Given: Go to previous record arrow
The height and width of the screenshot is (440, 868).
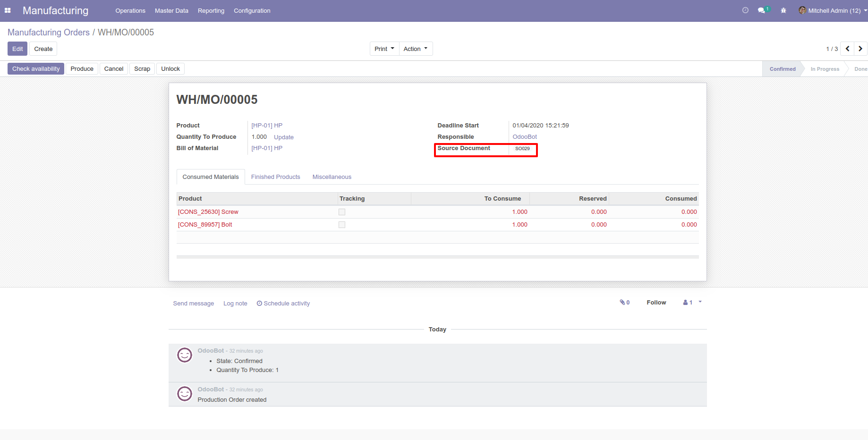Looking at the screenshot, I should click(x=847, y=49).
